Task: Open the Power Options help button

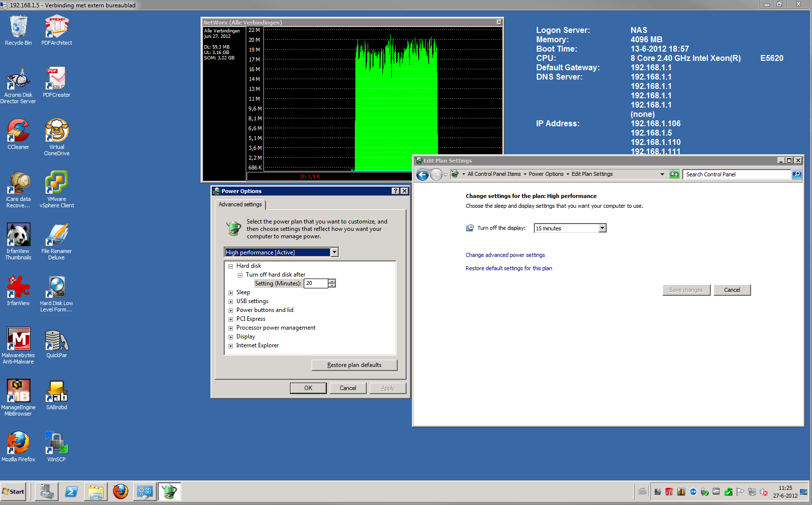Action: pyautogui.click(x=395, y=191)
